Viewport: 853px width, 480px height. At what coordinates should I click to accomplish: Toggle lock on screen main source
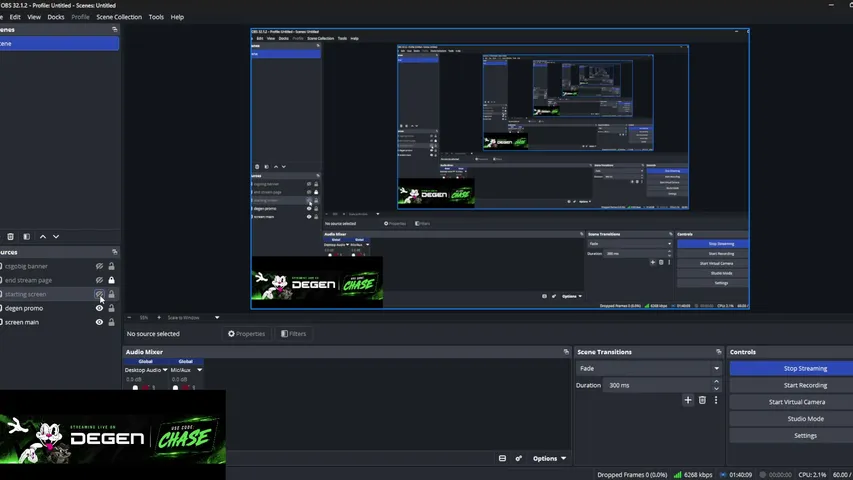pos(112,322)
